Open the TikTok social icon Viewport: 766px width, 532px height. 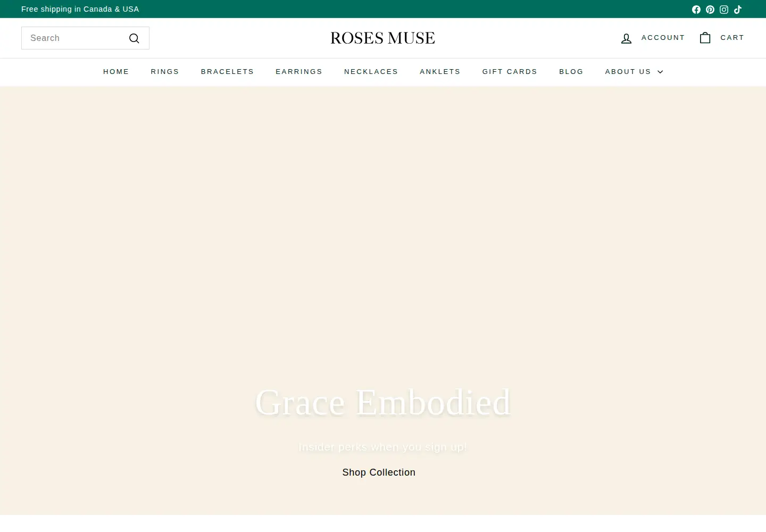click(x=738, y=10)
